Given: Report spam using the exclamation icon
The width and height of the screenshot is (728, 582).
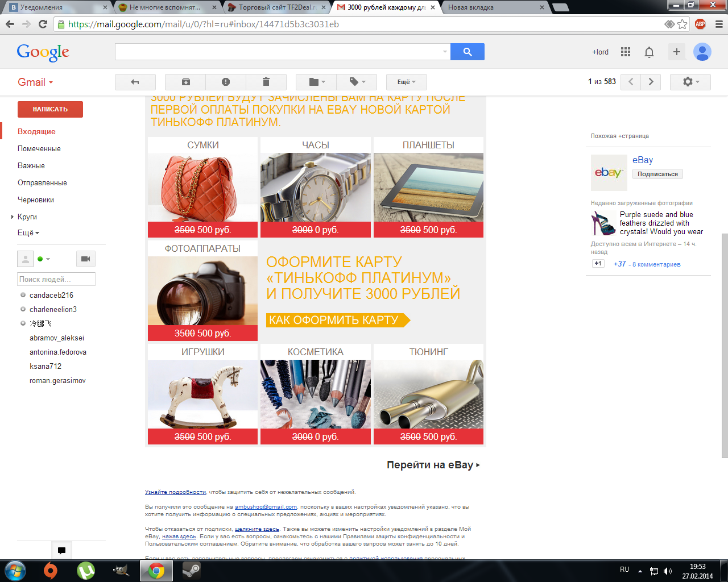Looking at the screenshot, I should point(226,82).
